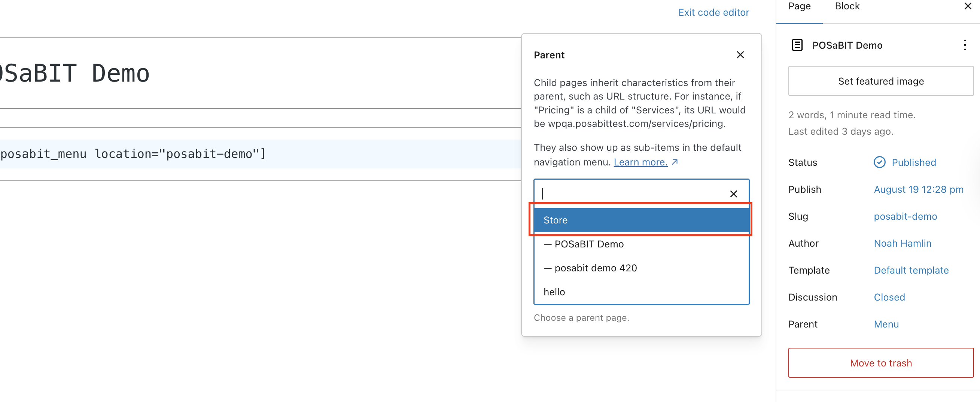Viewport: 980px width, 402px height.
Task: Select Store as parent page
Action: [641, 220]
